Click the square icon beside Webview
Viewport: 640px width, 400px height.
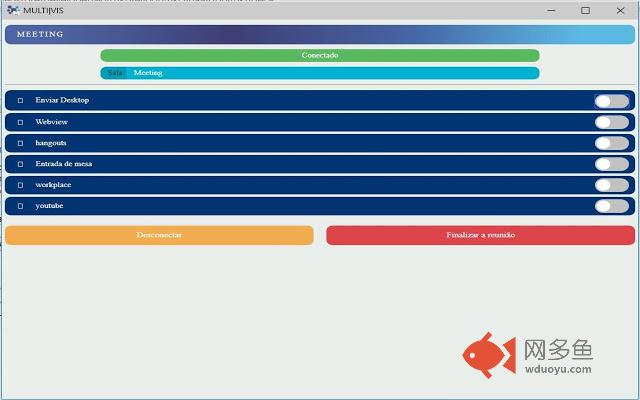tap(20, 122)
